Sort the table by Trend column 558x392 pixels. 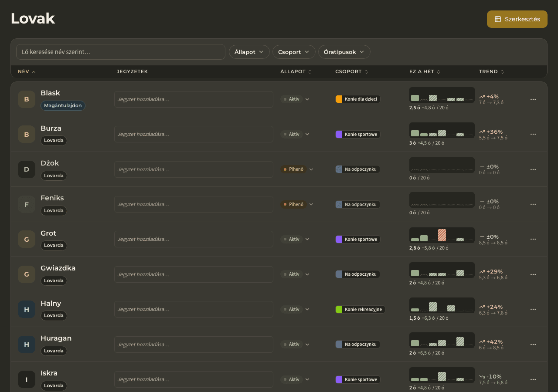[491, 71]
